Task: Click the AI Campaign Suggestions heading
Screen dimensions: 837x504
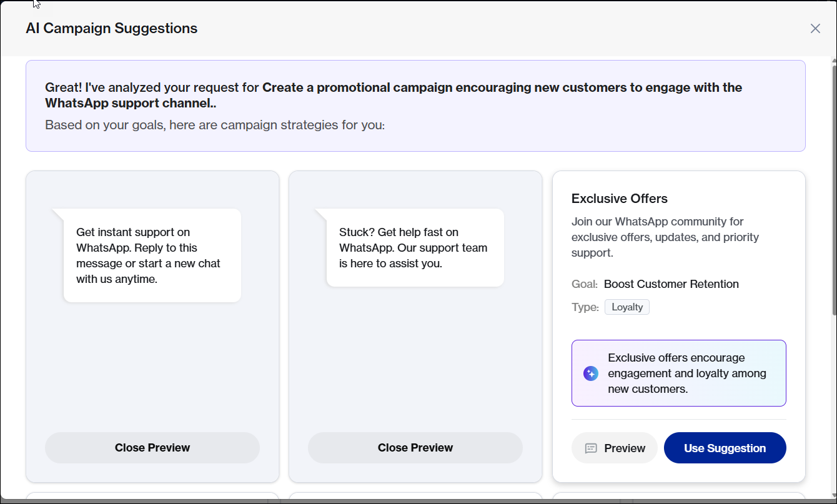Action: pos(112,29)
